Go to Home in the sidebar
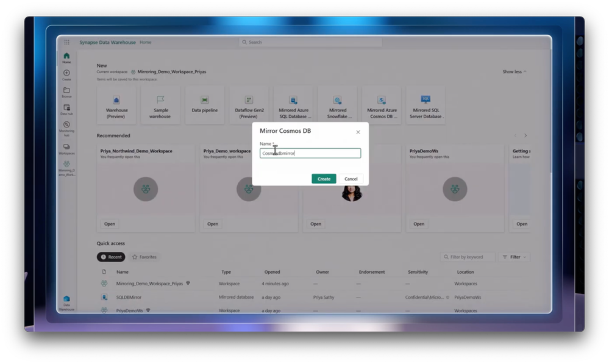The height and width of the screenshot is (364, 609). (x=67, y=57)
